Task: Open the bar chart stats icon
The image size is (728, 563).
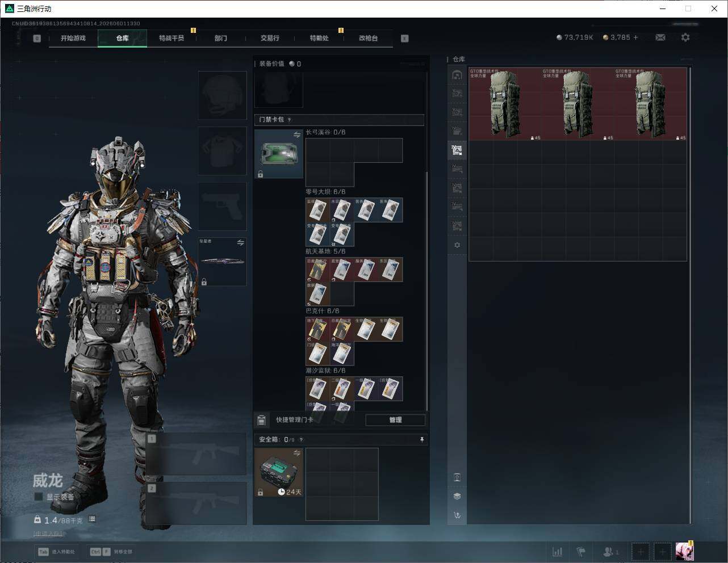Action: pyautogui.click(x=558, y=552)
